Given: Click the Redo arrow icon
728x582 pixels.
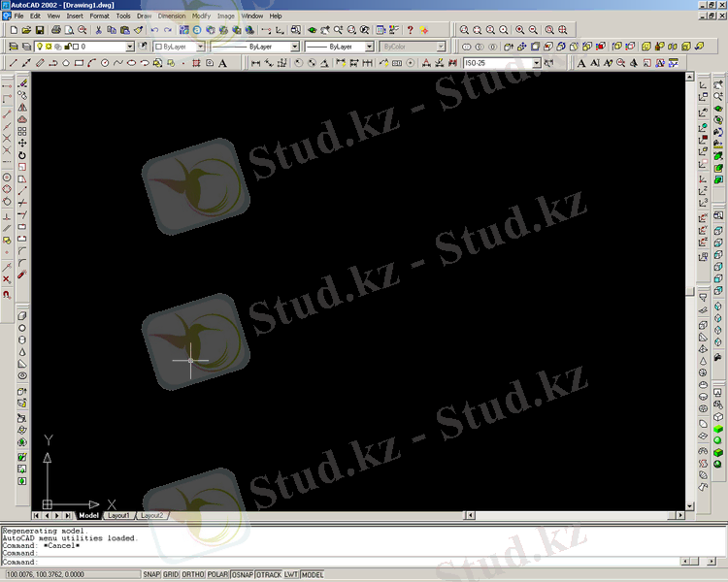Looking at the screenshot, I should point(168,30).
